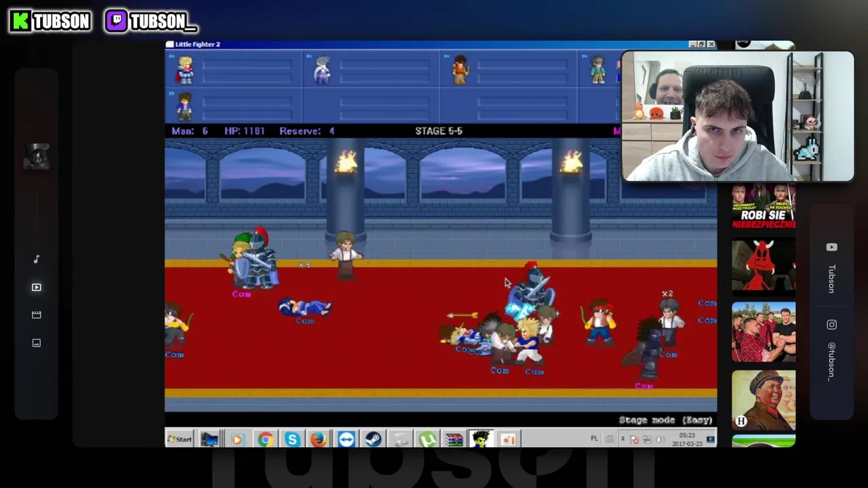Click the orange recorder icon on taskbar
The height and width of the screenshot is (488, 868).
(x=508, y=440)
